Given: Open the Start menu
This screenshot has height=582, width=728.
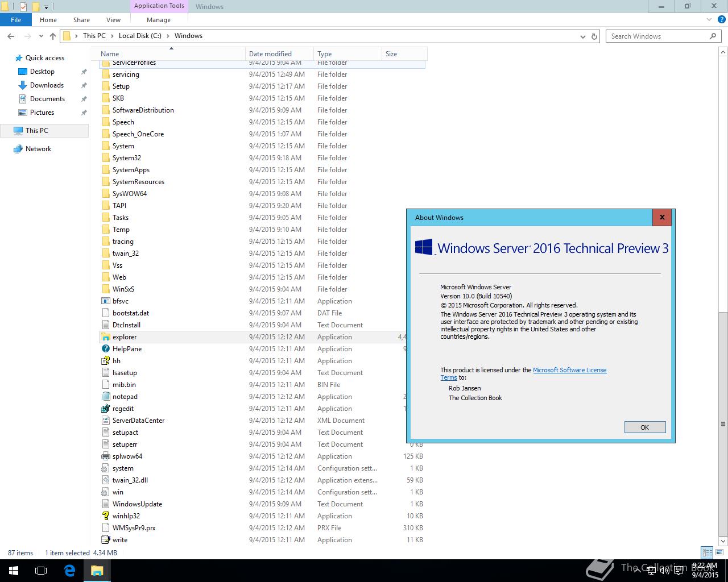Looking at the screenshot, I should pyautogui.click(x=13, y=571).
